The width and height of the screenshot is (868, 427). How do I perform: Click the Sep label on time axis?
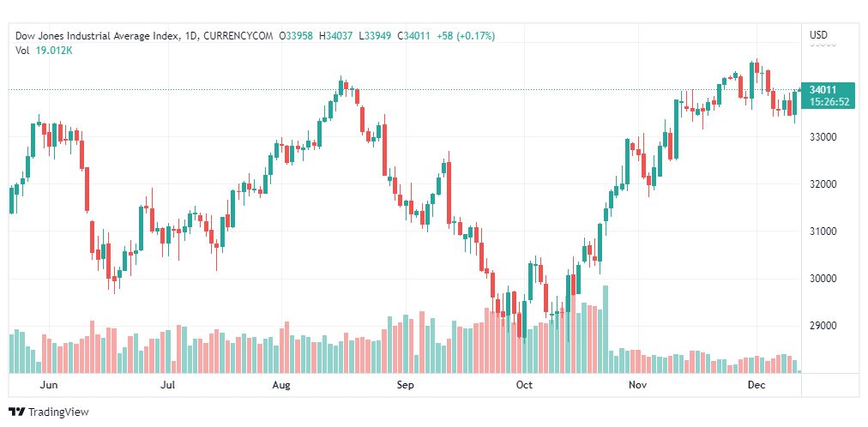(406, 386)
